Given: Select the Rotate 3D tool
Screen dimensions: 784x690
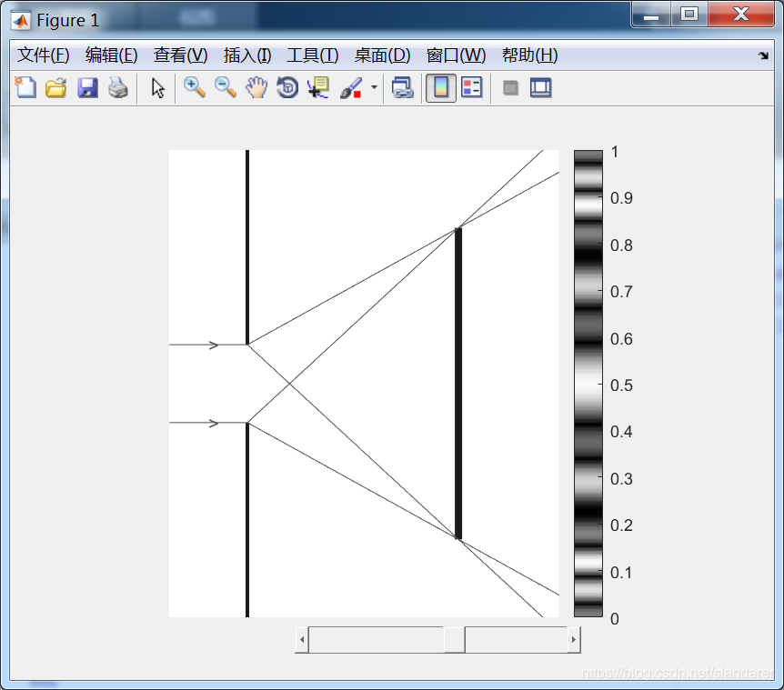Looking at the screenshot, I should pos(287,88).
